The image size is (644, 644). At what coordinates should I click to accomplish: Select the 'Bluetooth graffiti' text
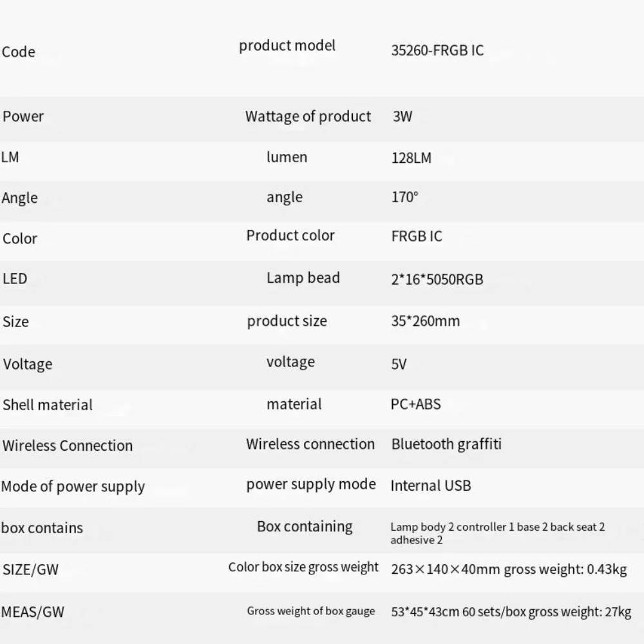tap(446, 444)
